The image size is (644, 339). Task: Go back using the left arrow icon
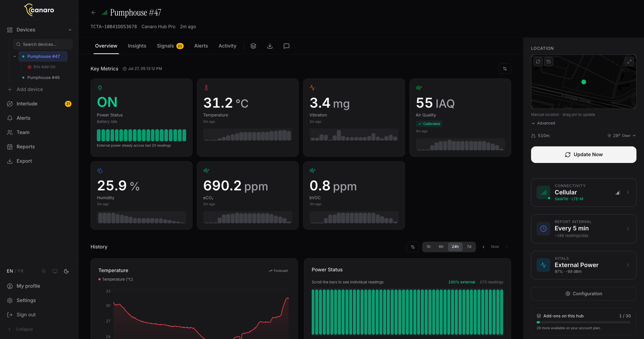pos(94,13)
